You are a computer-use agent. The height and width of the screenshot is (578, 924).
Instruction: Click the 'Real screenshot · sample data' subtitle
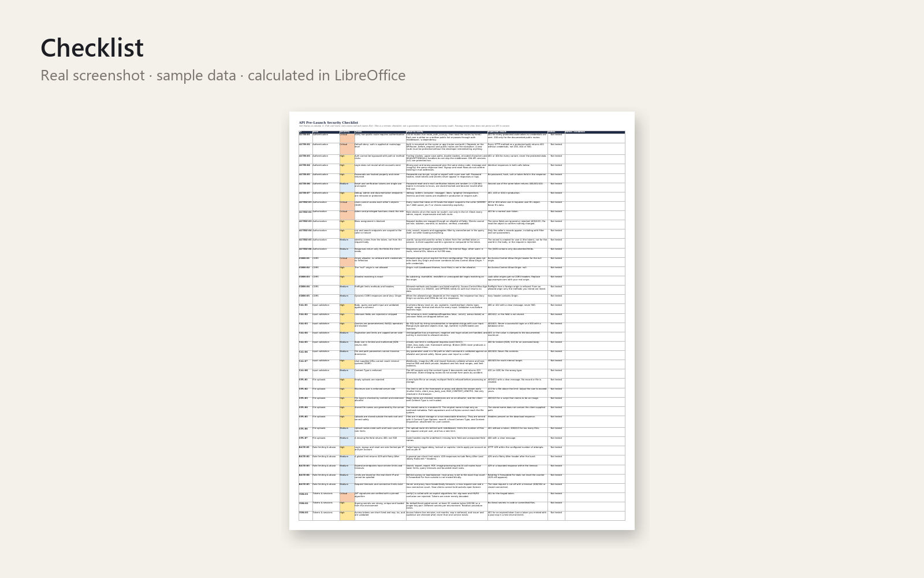(x=138, y=75)
